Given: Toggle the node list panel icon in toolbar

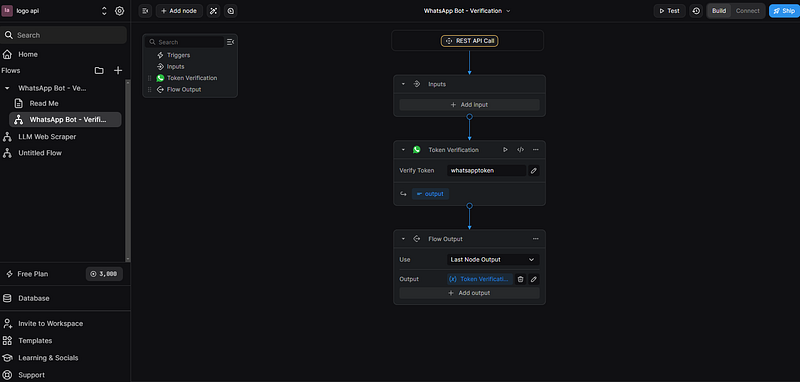Looking at the screenshot, I should pyautogui.click(x=145, y=11).
